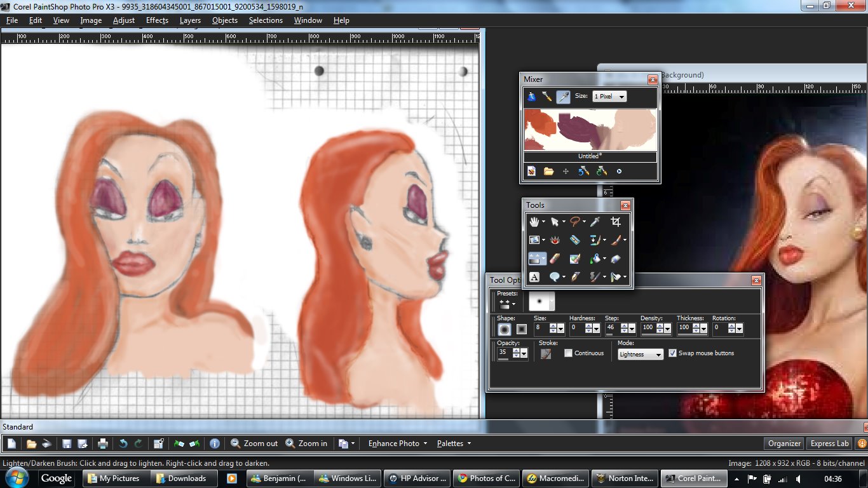868x488 pixels.
Task: Pick the maroon paint in Mixer area
Action: (578, 127)
